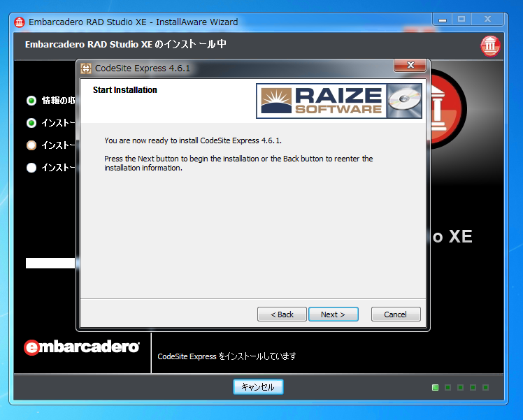523x420 pixels.
Task: Click the Embarcadero icon in wizard title bar
Action: pyautogui.click(x=20, y=22)
